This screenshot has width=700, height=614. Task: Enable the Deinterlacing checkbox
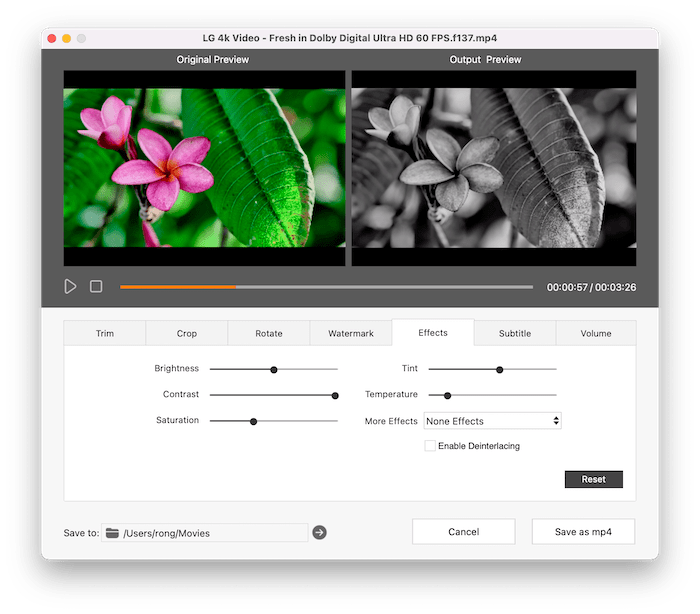tap(430, 446)
